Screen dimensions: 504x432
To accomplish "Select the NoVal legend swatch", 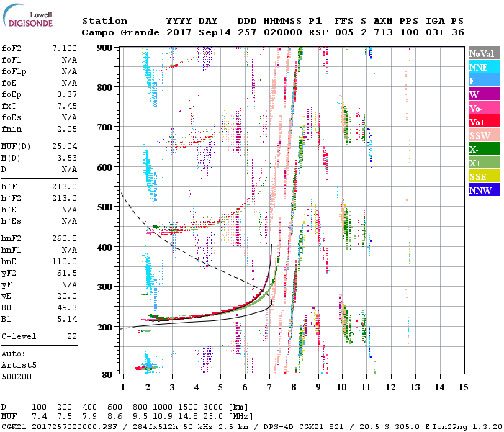I will pyautogui.click(x=482, y=54).
